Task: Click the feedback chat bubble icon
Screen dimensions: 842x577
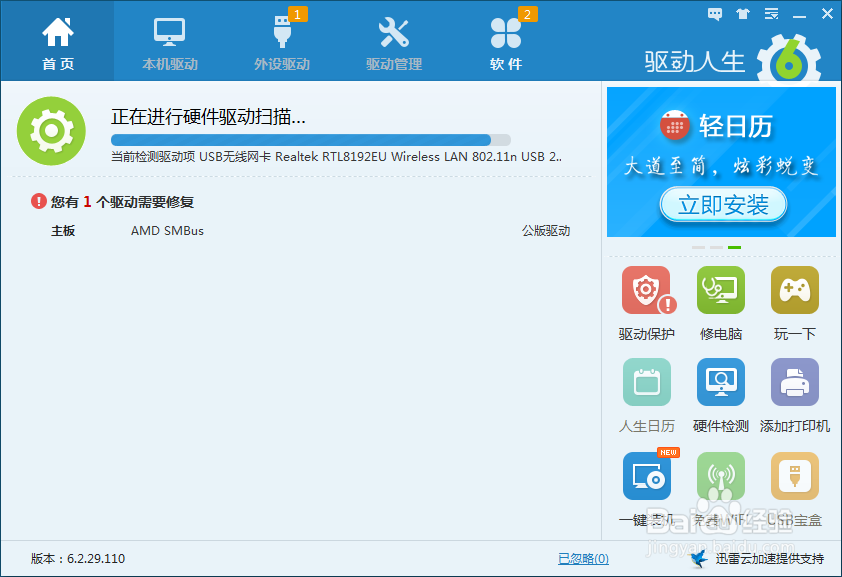Action: 715,14
